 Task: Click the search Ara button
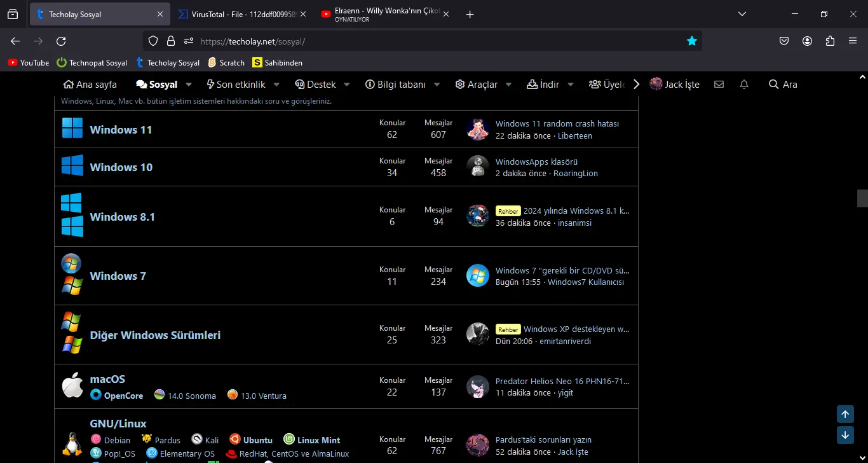click(783, 85)
